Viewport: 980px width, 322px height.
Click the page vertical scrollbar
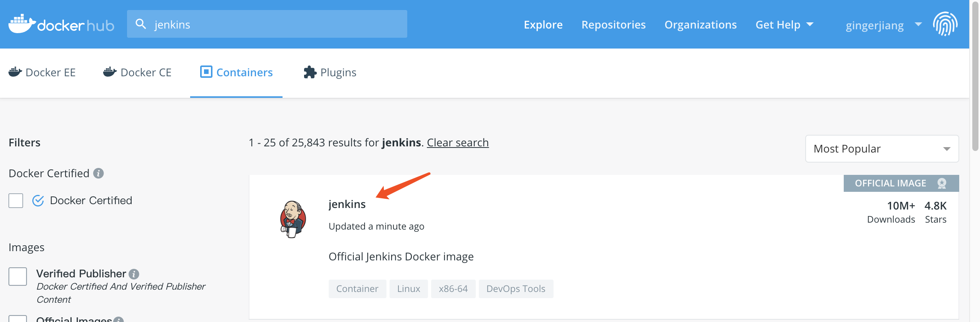(x=975, y=77)
